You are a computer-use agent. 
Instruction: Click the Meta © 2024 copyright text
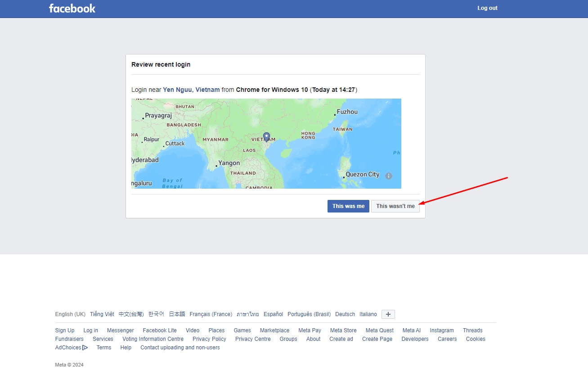69,365
